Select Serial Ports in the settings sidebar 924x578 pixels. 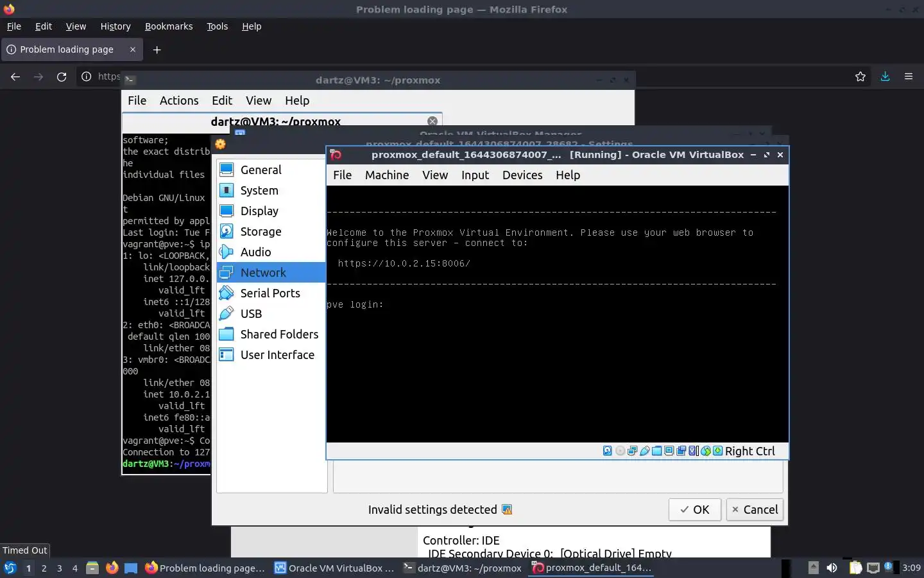[271, 293]
